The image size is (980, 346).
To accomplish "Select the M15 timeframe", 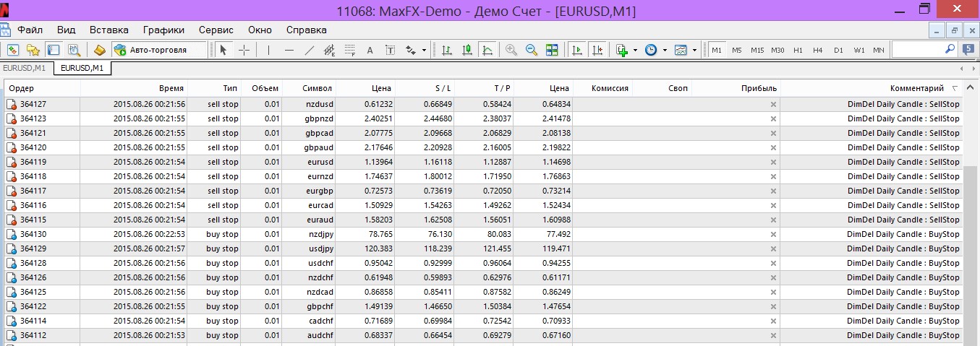I will point(757,50).
